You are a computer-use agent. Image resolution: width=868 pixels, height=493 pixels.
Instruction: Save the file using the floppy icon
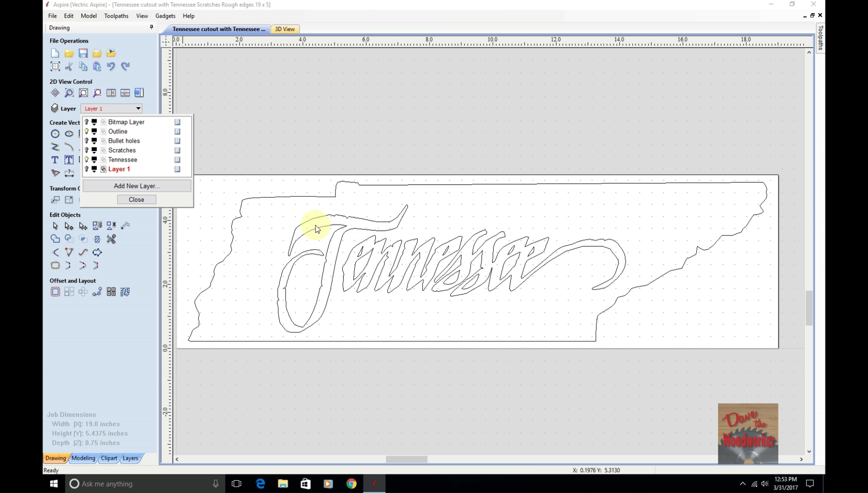pos(83,53)
